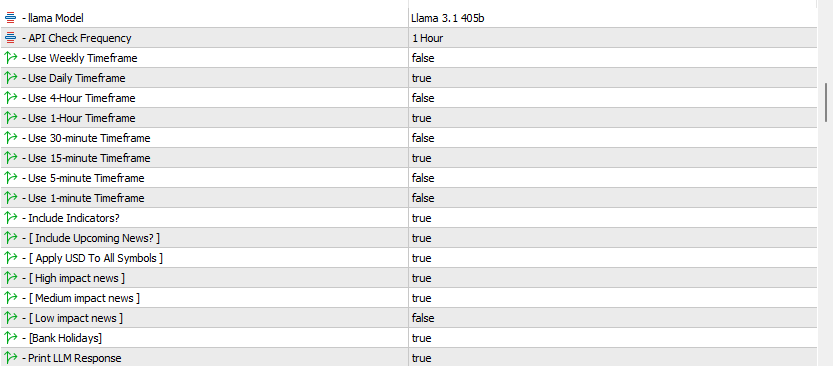Select the Include Upcoming News? parameter row
833x366 pixels.
click(408, 238)
